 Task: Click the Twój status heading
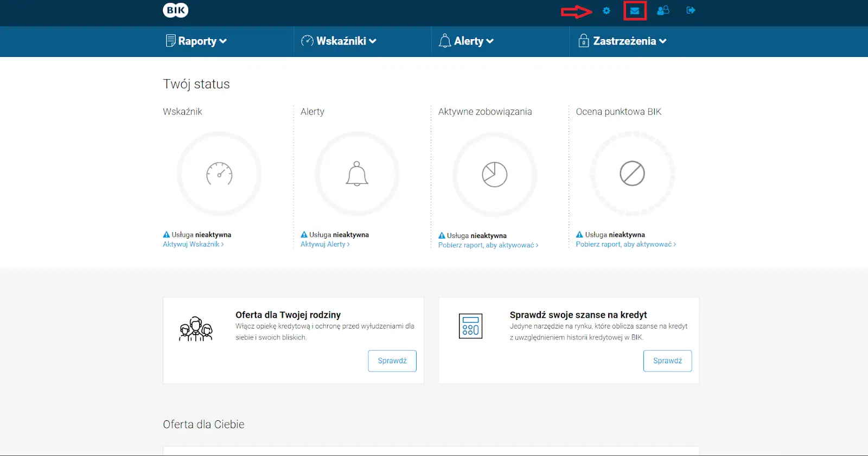click(196, 84)
